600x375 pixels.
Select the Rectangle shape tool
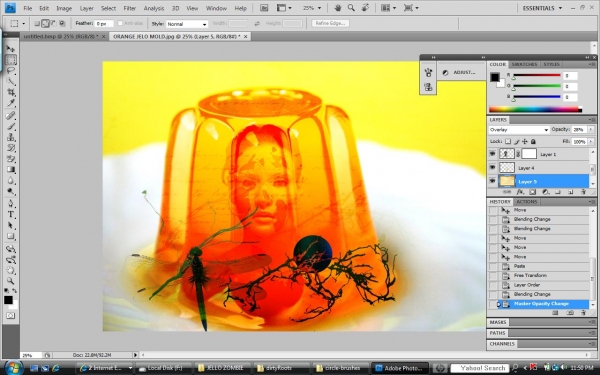coord(11,236)
